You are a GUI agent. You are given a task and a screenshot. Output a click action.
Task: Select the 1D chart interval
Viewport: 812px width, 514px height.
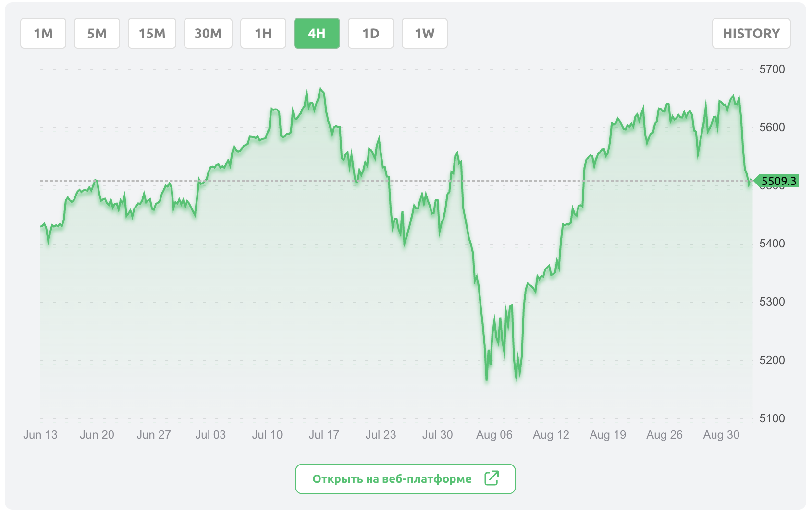pyautogui.click(x=371, y=33)
